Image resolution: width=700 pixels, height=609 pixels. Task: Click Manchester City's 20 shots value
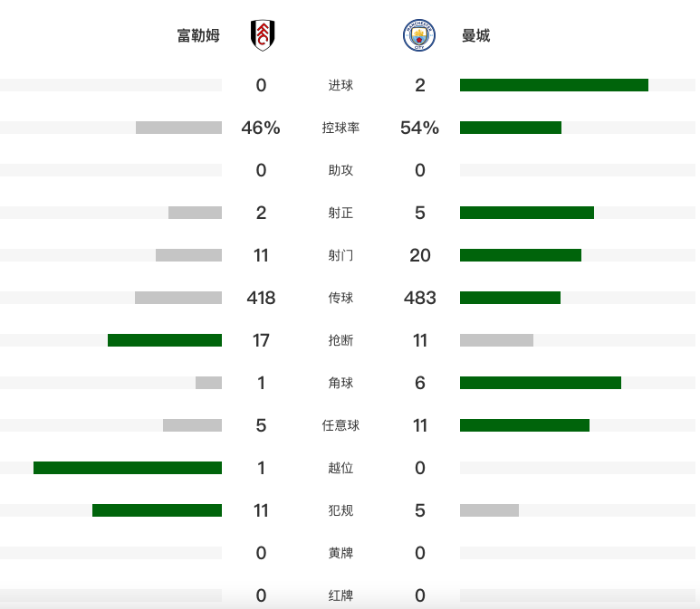(x=419, y=255)
